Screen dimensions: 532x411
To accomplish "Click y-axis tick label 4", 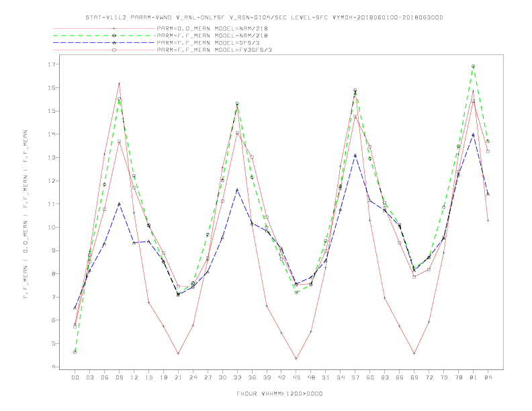I will [x=54, y=367].
